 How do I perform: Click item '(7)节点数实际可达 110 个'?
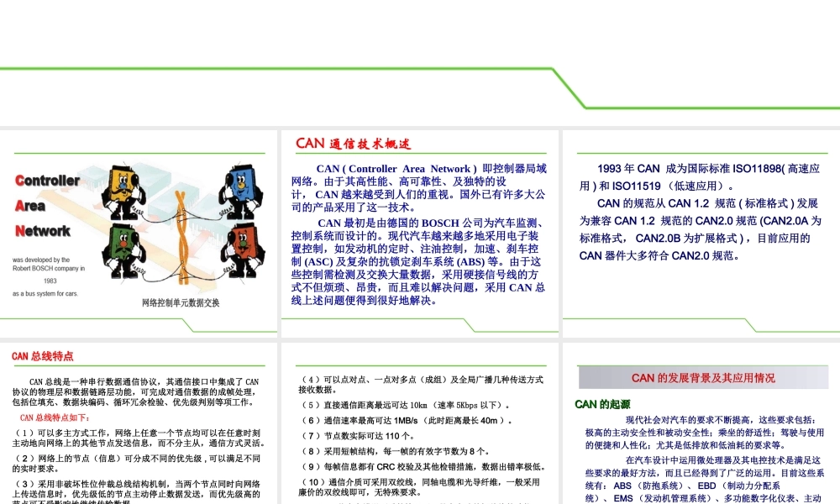[x=358, y=436]
